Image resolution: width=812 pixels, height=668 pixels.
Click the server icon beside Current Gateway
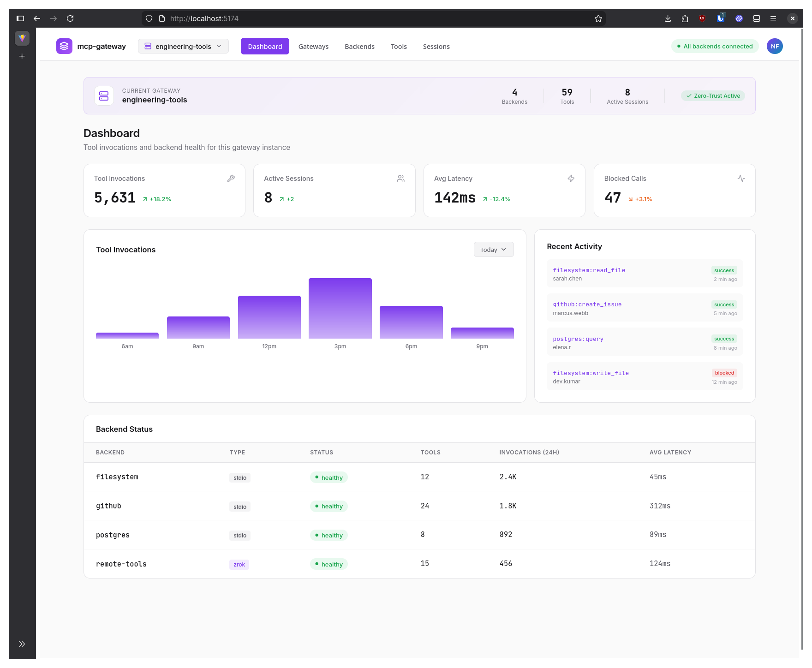click(104, 96)
